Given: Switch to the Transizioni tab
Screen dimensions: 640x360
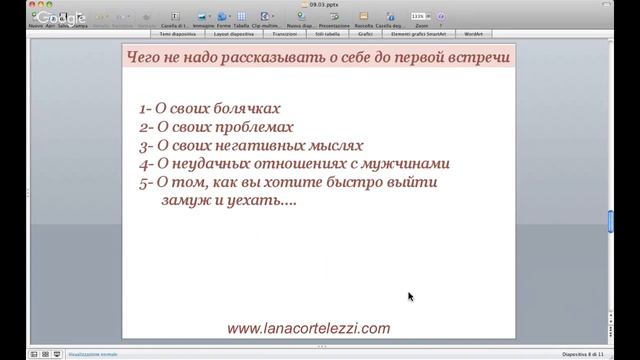Looking at the screenshot, I should (285, 34).
